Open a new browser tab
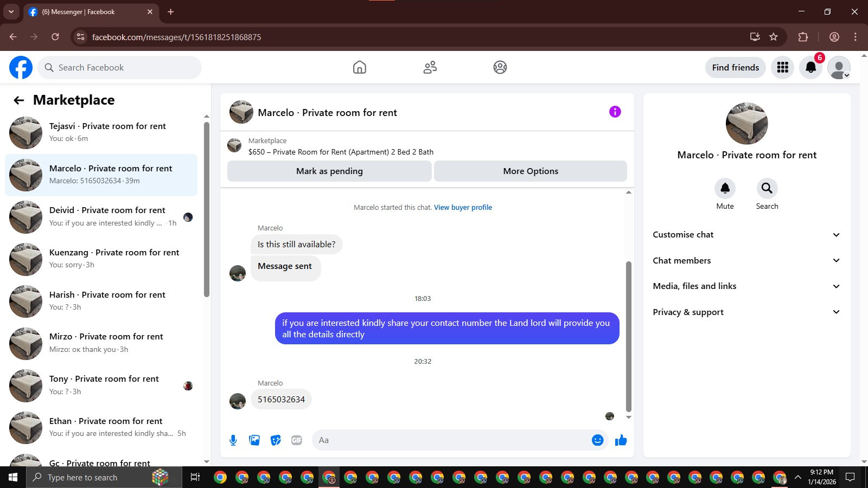The width and height of the screenshot is (868, 488). click(170, 11)
